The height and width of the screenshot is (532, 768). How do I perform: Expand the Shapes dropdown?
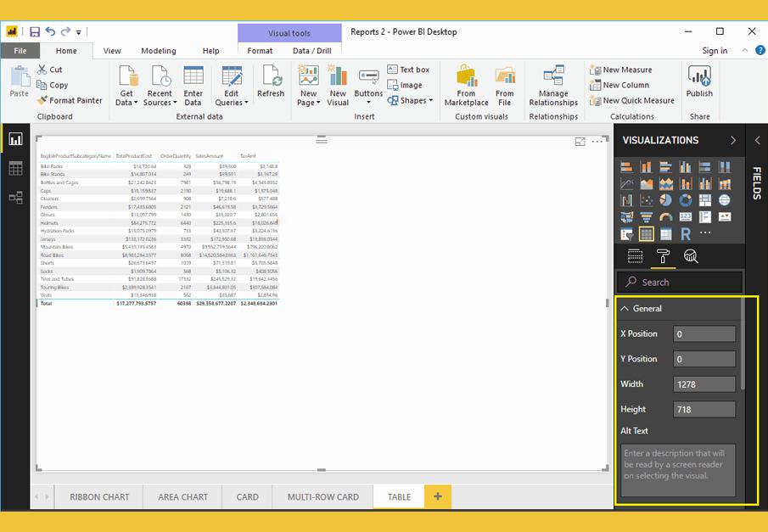click(x=412, y=100)
